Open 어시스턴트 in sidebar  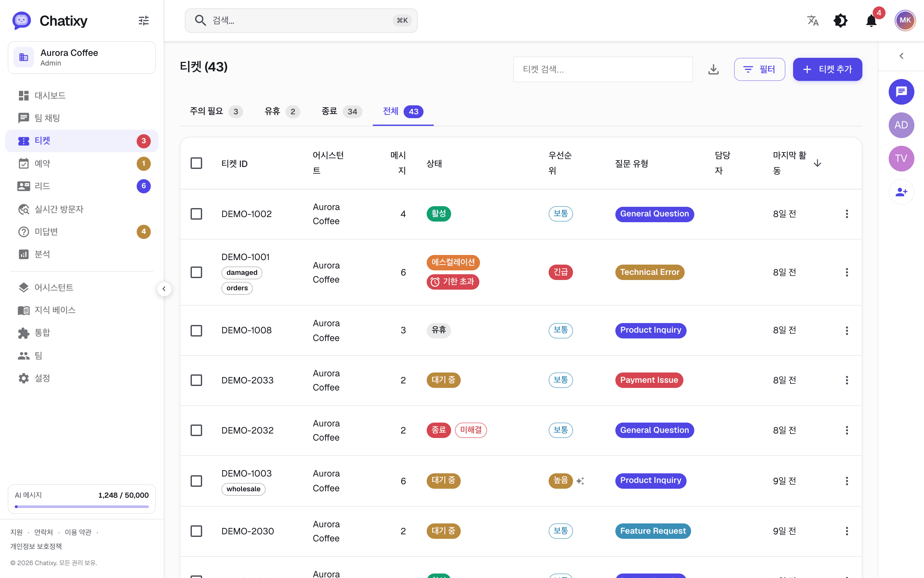click(x=82, y=287)
